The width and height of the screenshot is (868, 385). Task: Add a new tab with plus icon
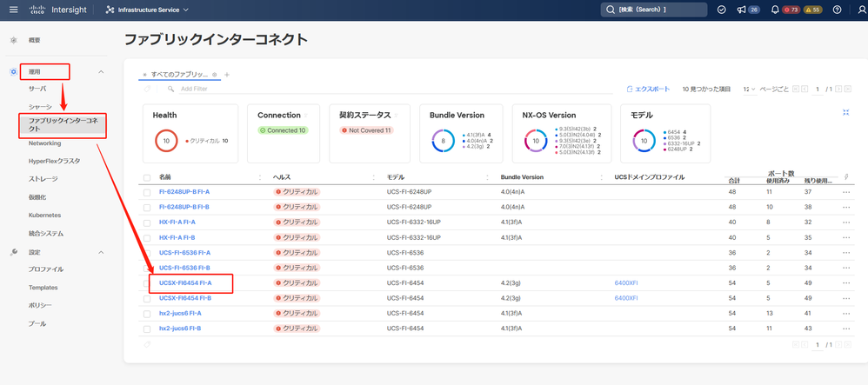coord(226,75)
